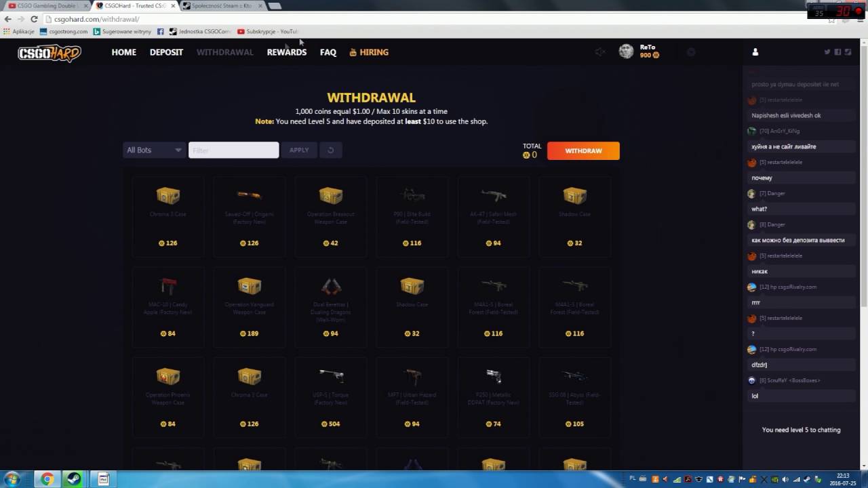Open Windows Start menu
868x488 pixels.
(x=12, y=479)
